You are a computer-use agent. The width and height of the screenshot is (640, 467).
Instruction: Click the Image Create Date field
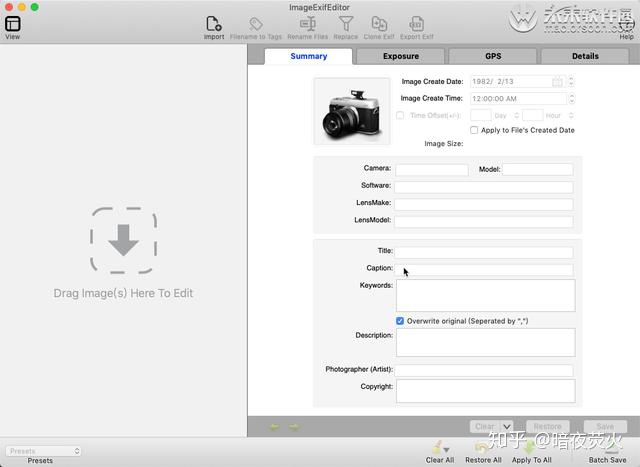pos(518,82)
